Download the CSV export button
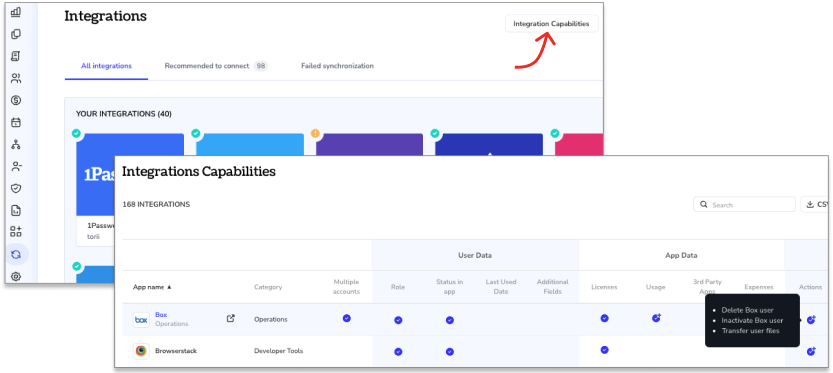 [x=816, y=205]
